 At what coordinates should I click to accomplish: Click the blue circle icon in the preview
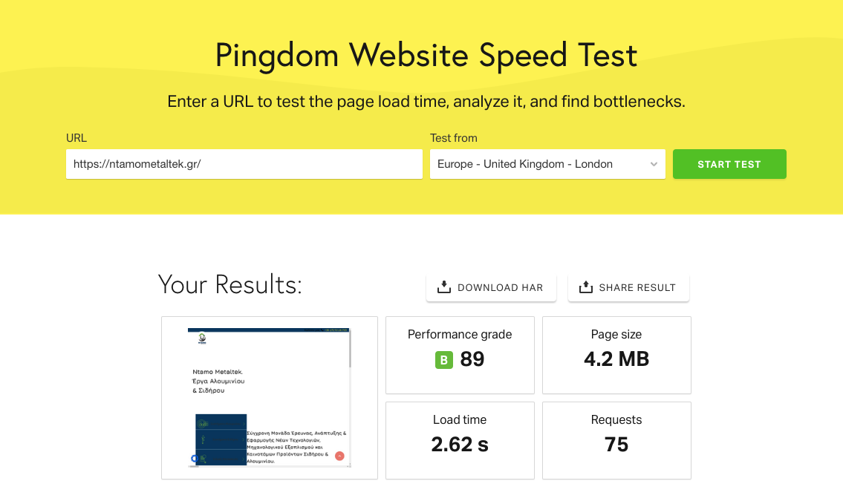pos(195,458)
